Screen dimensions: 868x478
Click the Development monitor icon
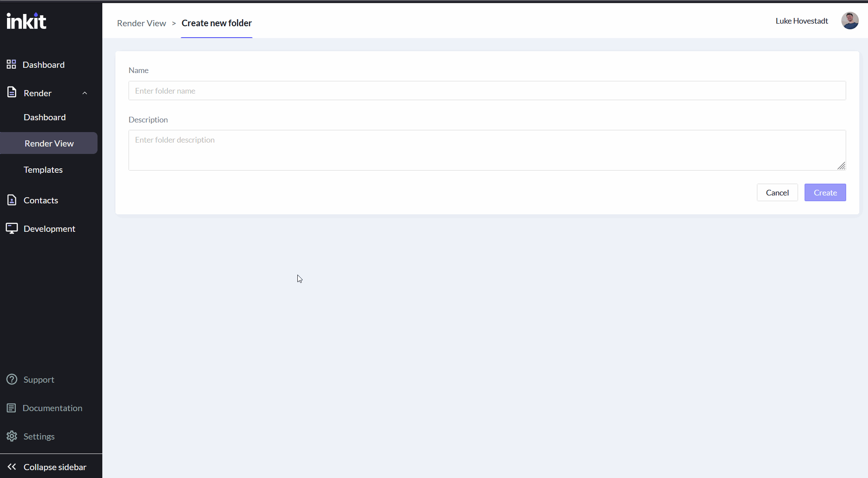point(12,228)
